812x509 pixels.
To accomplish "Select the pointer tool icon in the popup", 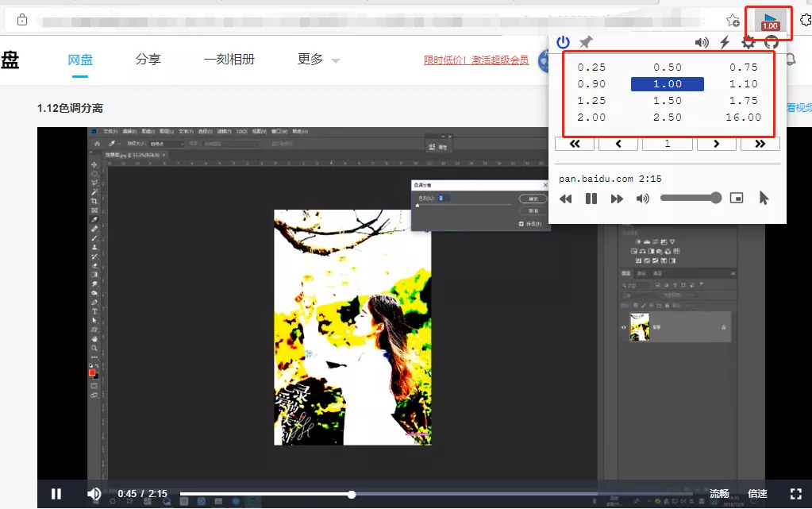I will click(764, 199).
